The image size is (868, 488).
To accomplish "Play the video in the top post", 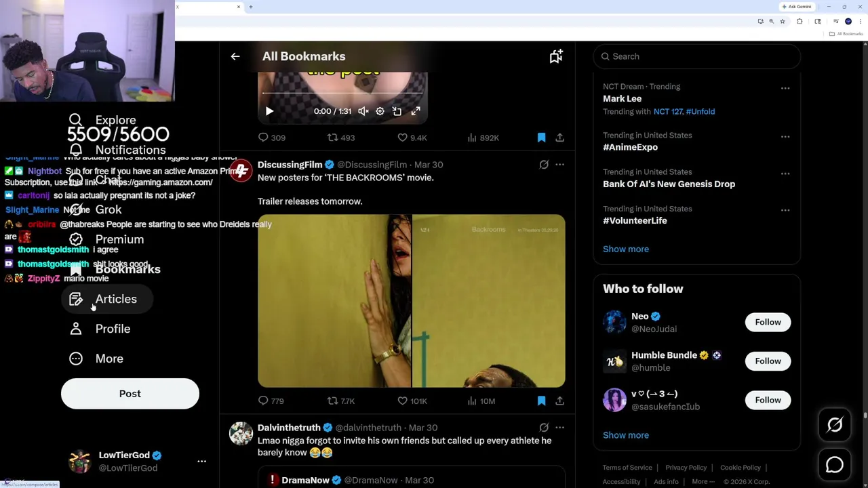I will (x=269, y=111).
